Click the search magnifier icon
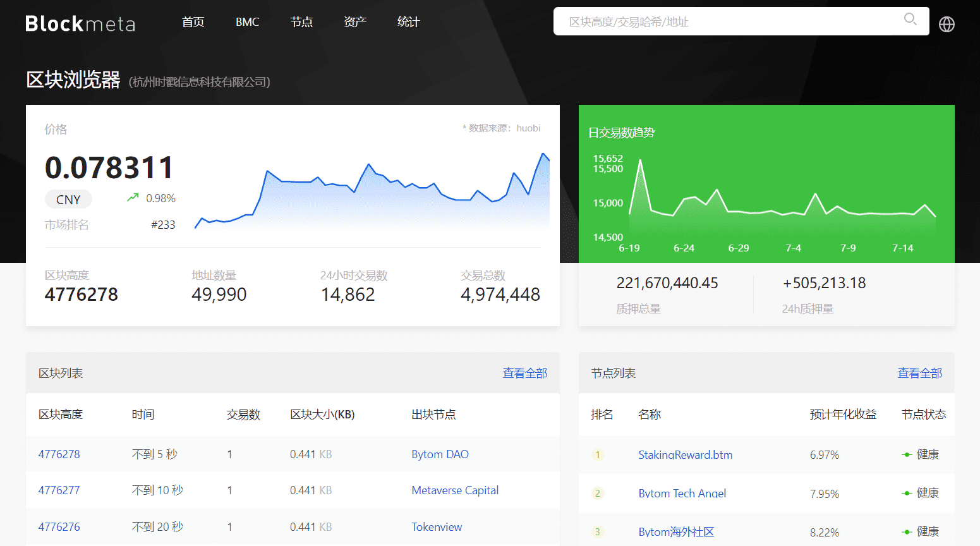This screenshot has height=546, width=980. [x=910, y=19]
